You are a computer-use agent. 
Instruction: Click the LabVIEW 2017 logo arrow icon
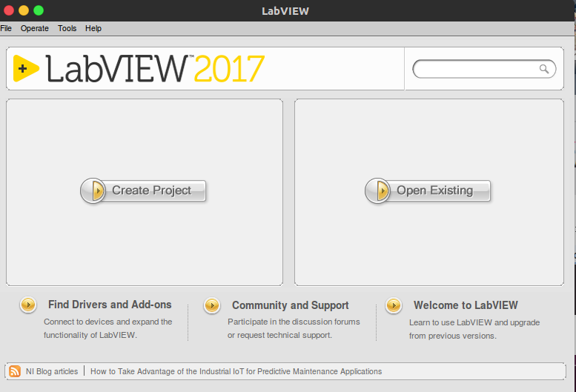(26, 68)
